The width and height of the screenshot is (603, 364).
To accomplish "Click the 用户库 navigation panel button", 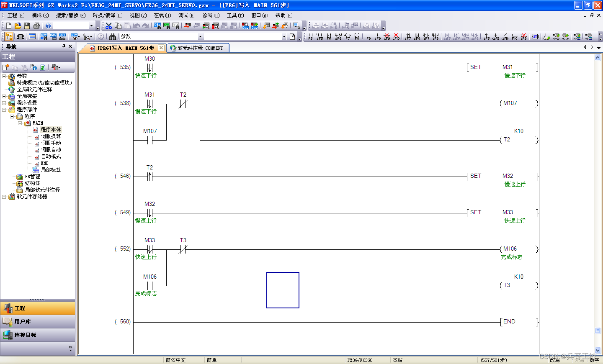I will tap(38, 322).
